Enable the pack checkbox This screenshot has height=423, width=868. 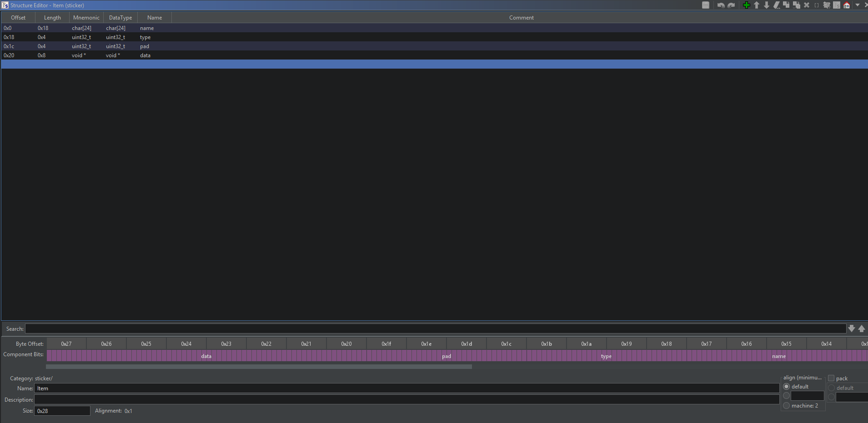coord(831,378)
